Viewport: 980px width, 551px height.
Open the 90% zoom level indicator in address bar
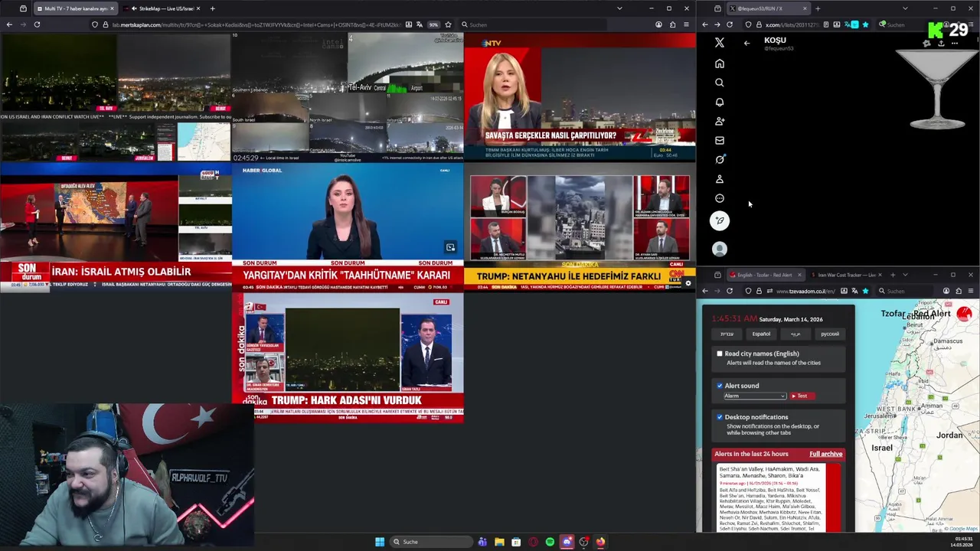coord(433,24)
